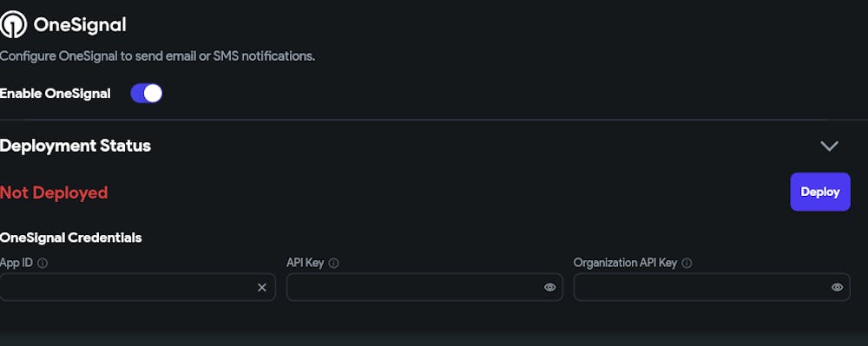Collapse the Deployment Status chevron

[x=829, y=146]
